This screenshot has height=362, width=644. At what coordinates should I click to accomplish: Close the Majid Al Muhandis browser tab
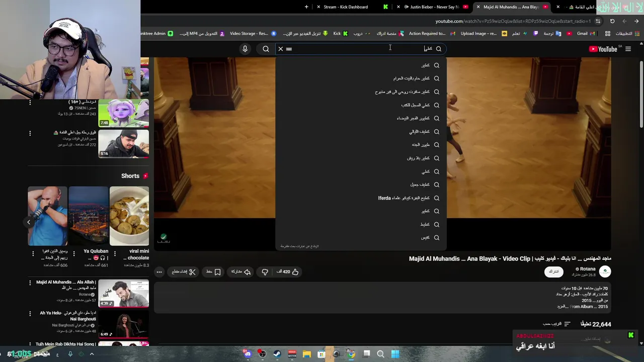click(478, 7)
